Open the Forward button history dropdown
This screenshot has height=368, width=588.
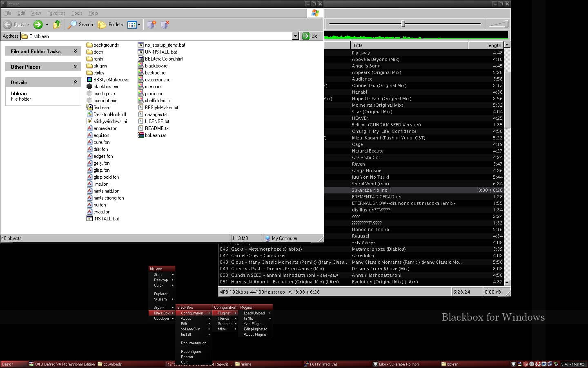pos(47,25)
